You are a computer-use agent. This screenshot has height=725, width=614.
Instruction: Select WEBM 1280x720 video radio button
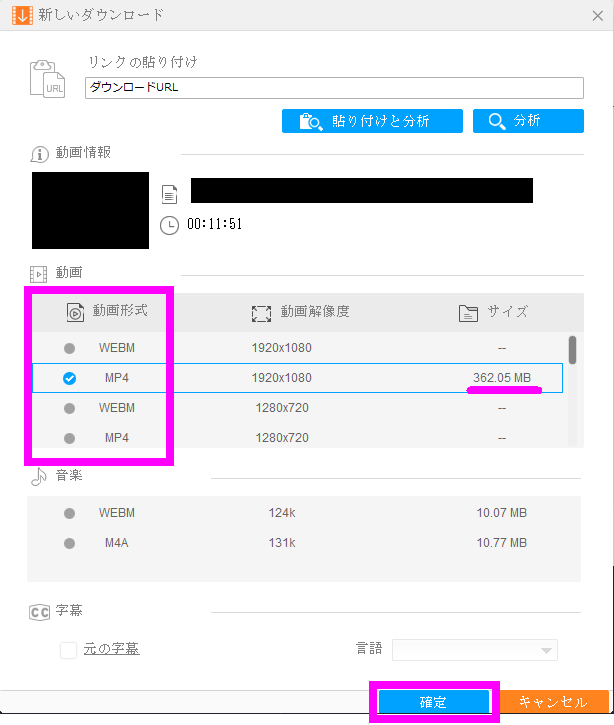tap(69, 408)
